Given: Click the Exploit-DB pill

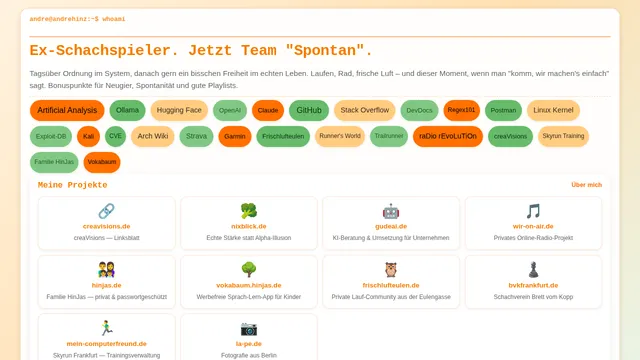Looking at the screenshot, I should 51,136.
